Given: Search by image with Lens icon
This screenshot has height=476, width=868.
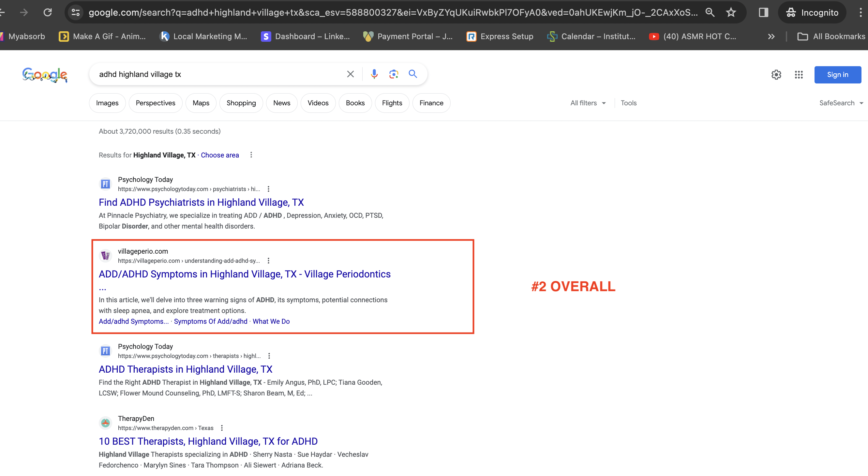Looking at the screenshot, I should (393, 74).
